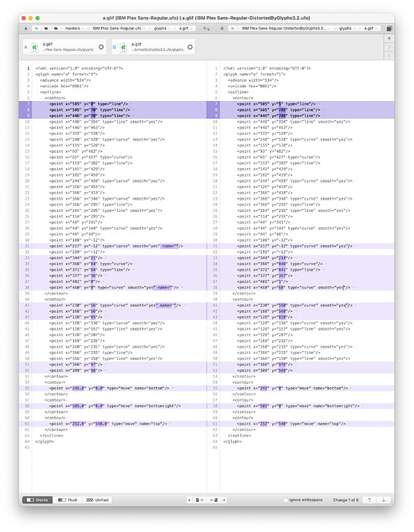Viewport: 414px width, 532px height.
Task: Click the double-chevron at start of path B
Action: point(233,29)
